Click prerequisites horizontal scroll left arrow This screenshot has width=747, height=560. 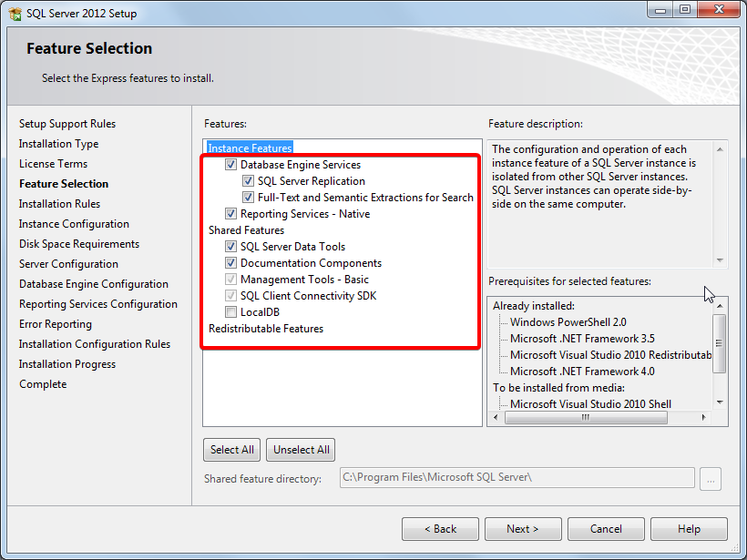pyautogui.click(x=496, y=418)
